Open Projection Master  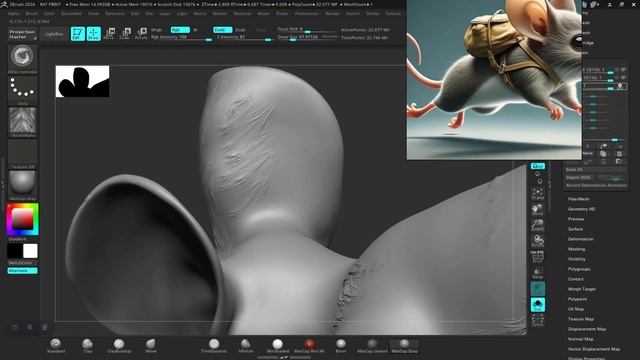tap(22, 34)
